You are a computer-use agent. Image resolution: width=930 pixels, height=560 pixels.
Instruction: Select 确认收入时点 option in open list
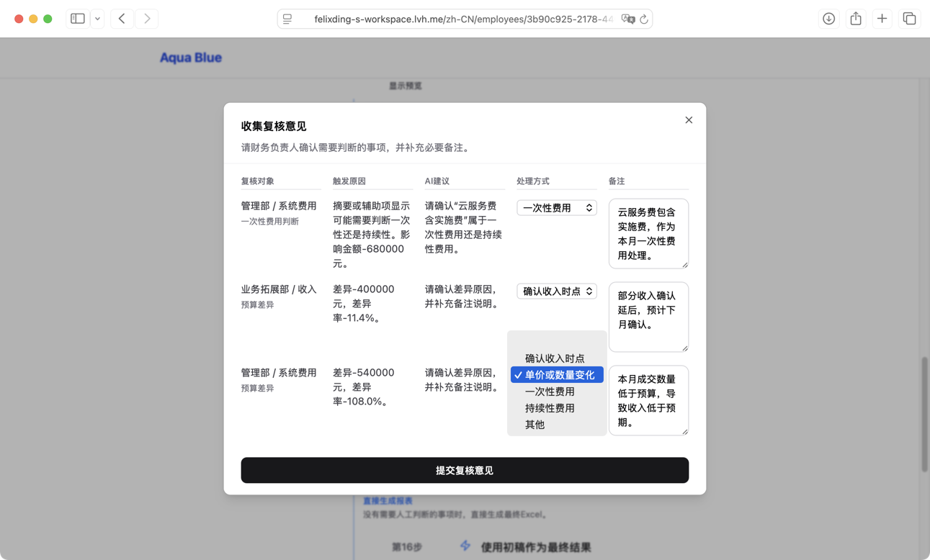[x=557, y=358]
